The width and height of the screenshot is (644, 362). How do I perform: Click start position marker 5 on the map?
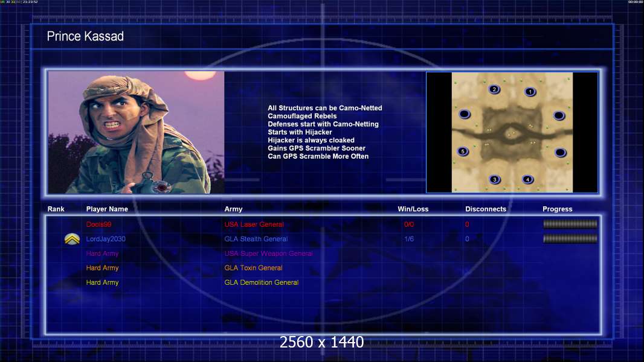click(463, 151)
